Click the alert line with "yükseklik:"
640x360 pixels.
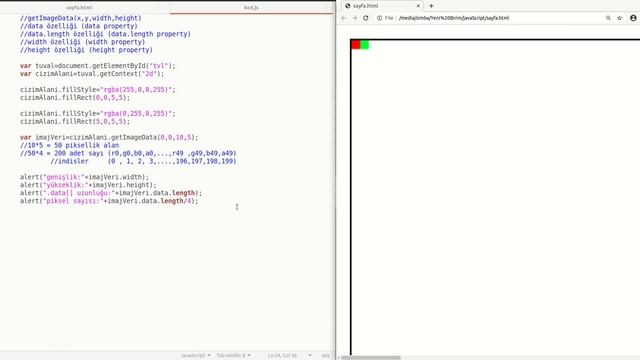(x=88, y=185)
